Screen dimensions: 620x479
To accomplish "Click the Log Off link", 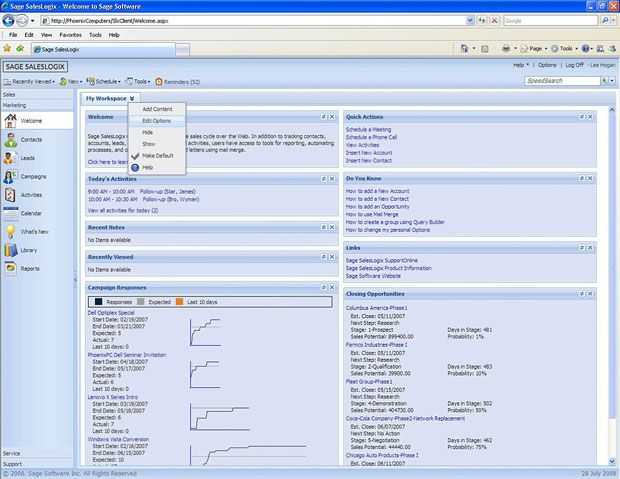I will [574, 65].
